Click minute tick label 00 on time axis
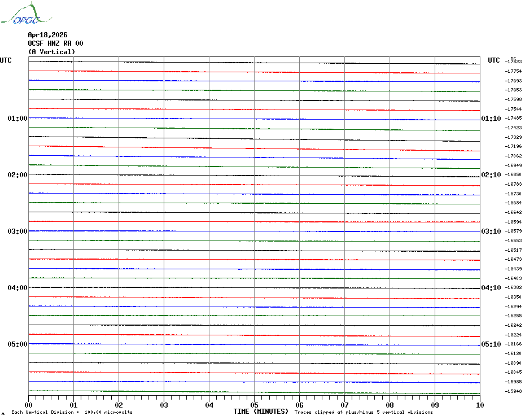Image resolution: width=525 pixels, height=420 pixels. pos(28,405)
